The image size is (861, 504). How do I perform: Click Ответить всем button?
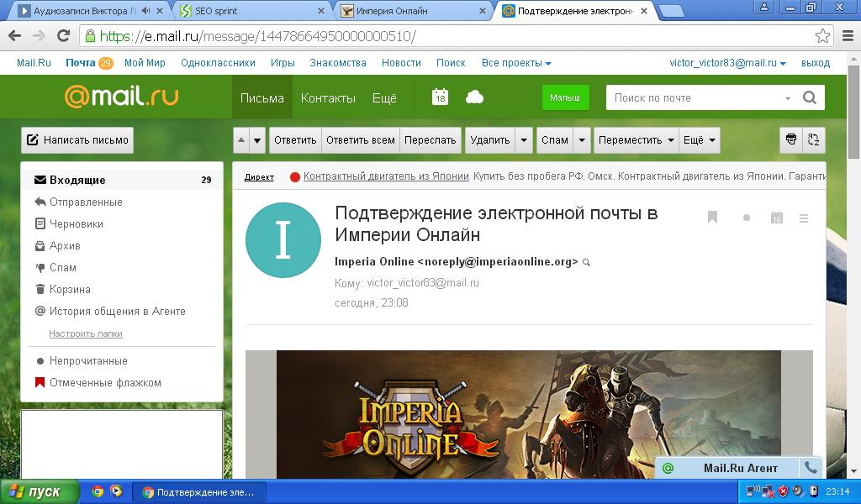[x=360, y=139]
